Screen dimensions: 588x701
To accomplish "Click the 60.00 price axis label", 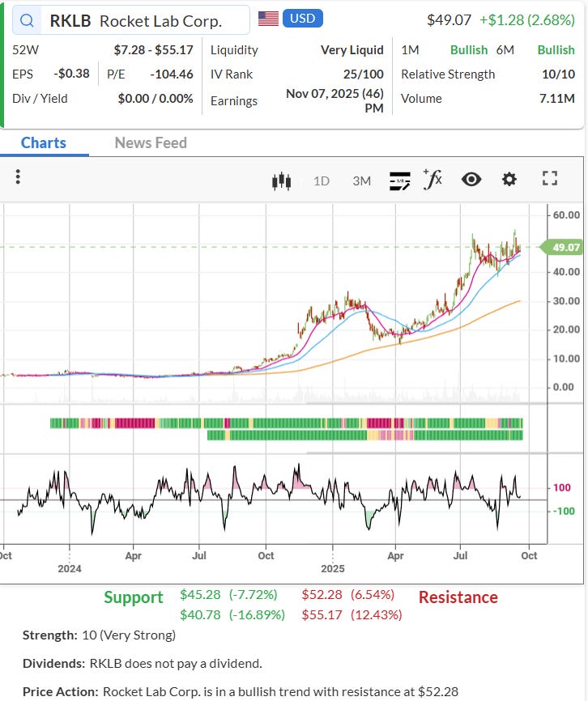I will [566, 215].
